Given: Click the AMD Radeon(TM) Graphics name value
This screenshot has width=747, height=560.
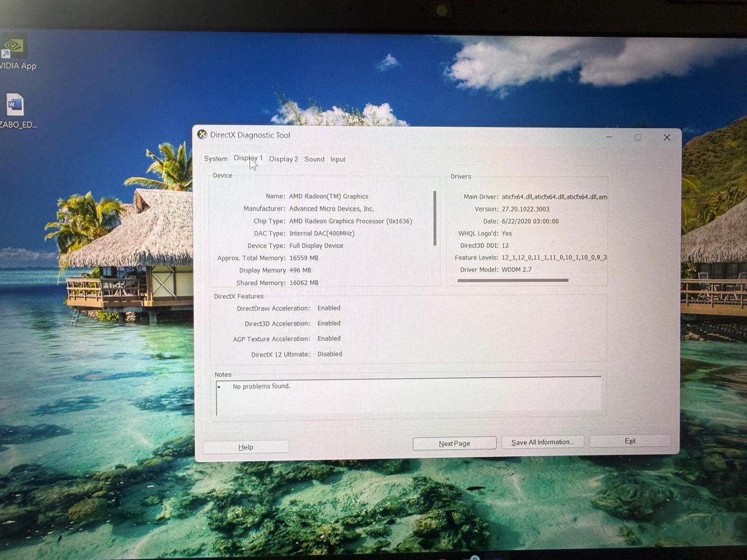Looking at the screenshot, I should (x=328, y=197).
